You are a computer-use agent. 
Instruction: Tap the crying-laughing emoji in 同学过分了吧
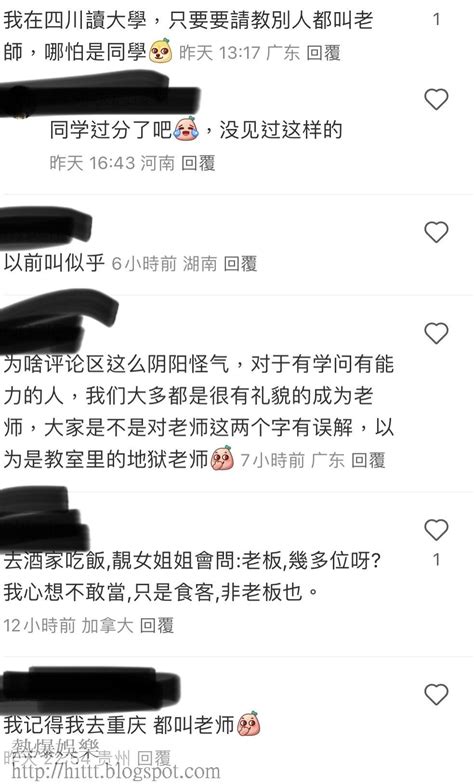[186, 129]
